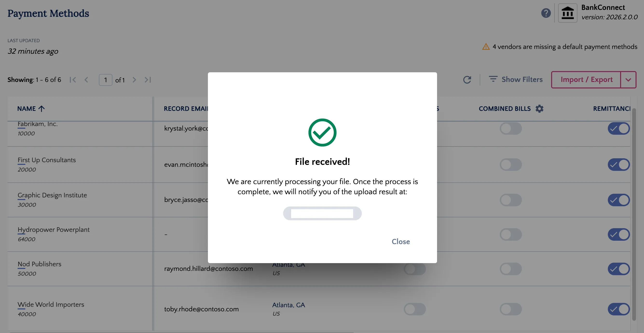Jump to first page arrow

[x=73, y=80]
